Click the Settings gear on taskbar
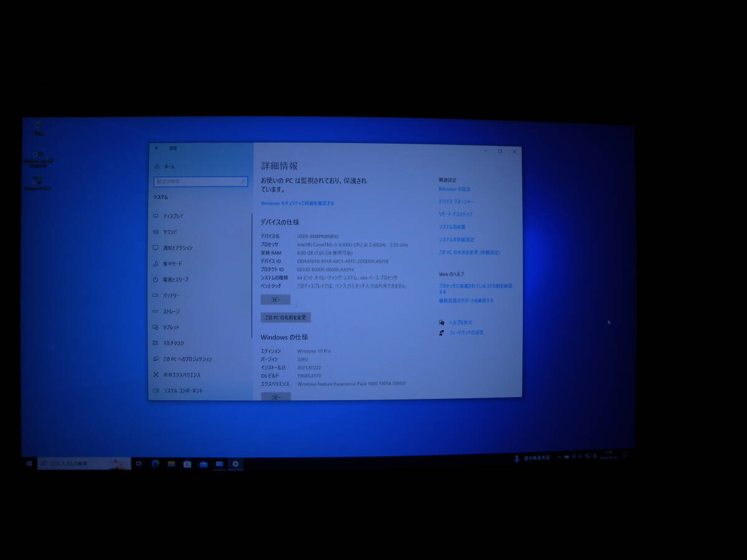Screen dimensions: 747x560 [x=235, y=464]
